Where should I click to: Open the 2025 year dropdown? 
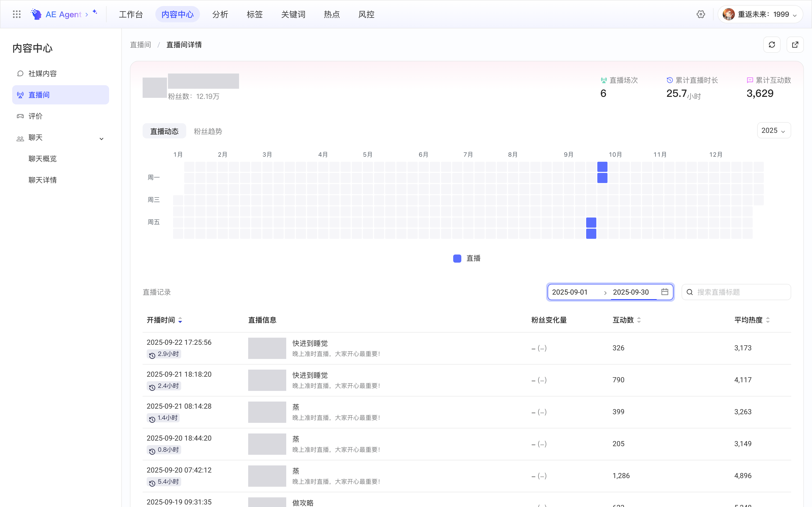click(x=774, y=131)
